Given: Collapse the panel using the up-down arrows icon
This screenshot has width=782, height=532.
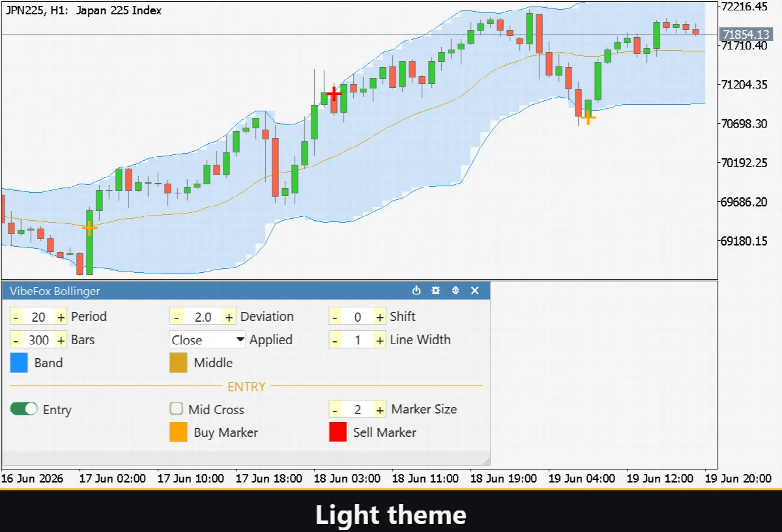Looking at the screenshot, I should (456, 290).
